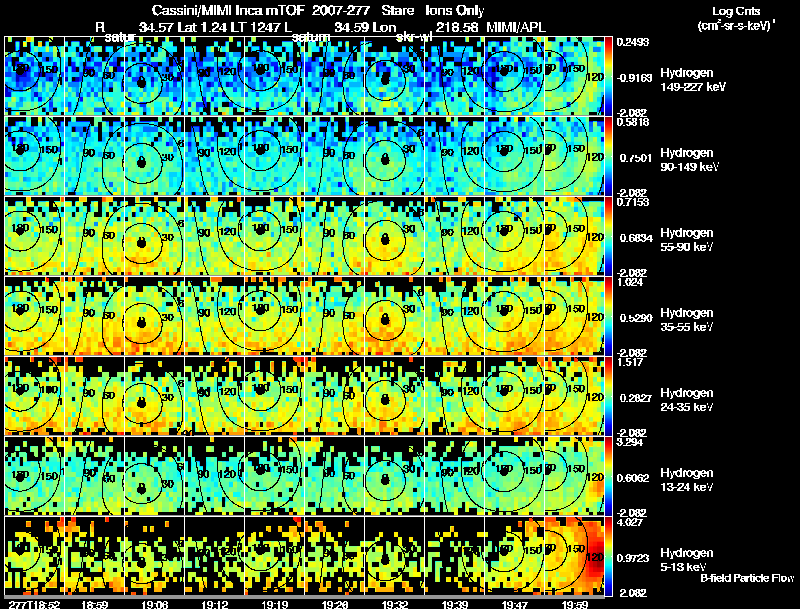The image size is (800, 609).
Task: Click the colorbar maximum value "4.027"
Action: [630, 522]
